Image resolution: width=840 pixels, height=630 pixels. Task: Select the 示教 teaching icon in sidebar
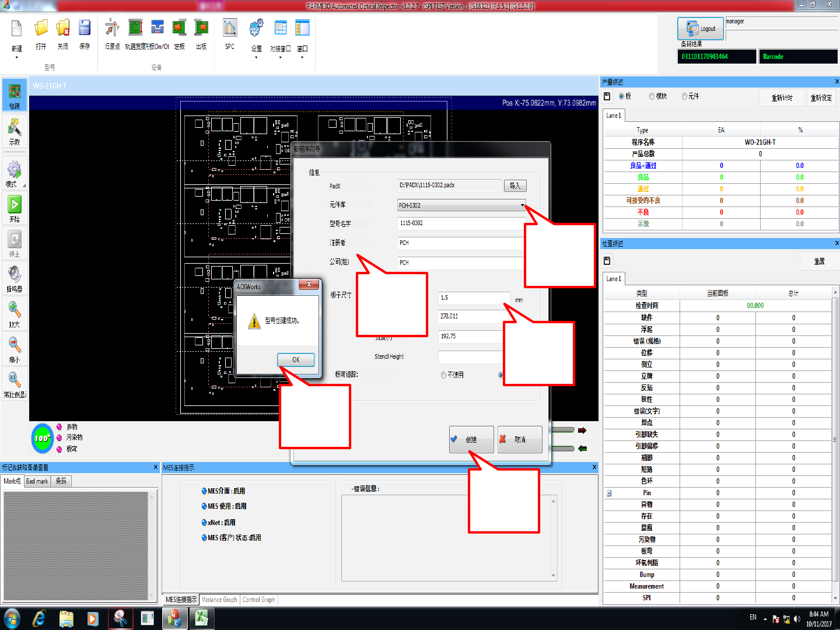tap(14, 127)
